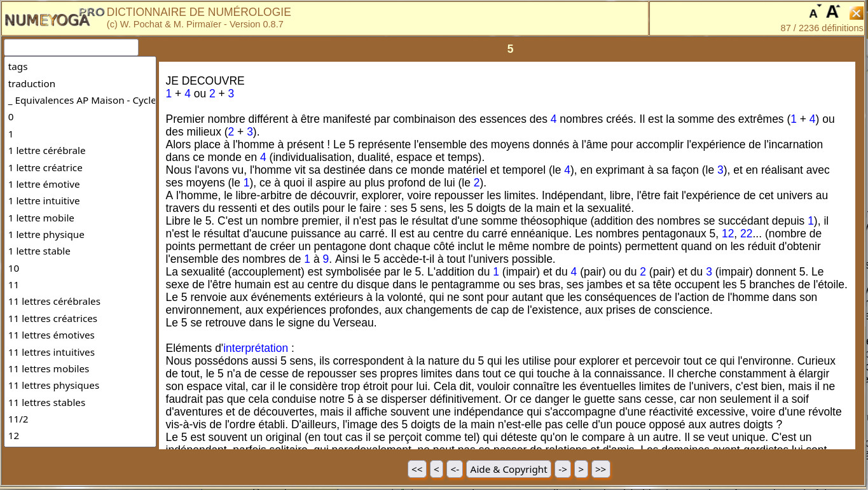
Task: Select '1 lettre stable' in the list
Action: click(80, 251)
